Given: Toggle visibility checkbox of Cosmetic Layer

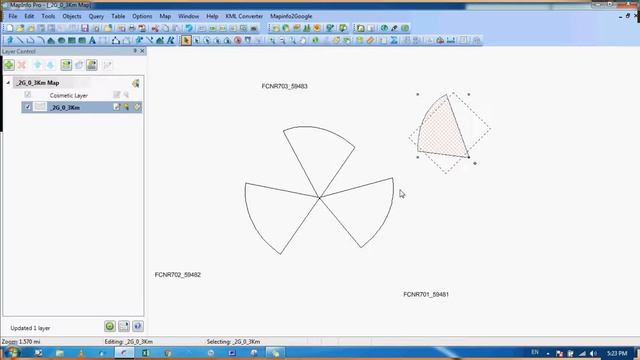Looking at the screenshot, I should coord(28,95).
